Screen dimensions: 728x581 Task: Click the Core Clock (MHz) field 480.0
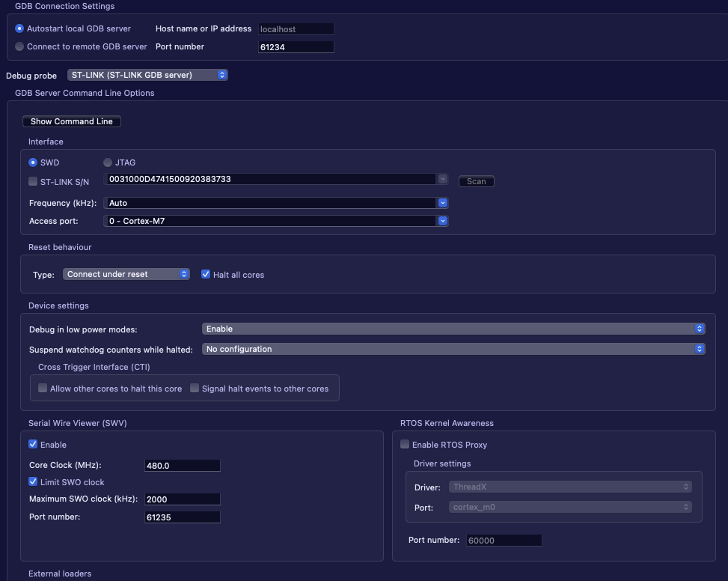pyautogui.click(x=183, y=466)
